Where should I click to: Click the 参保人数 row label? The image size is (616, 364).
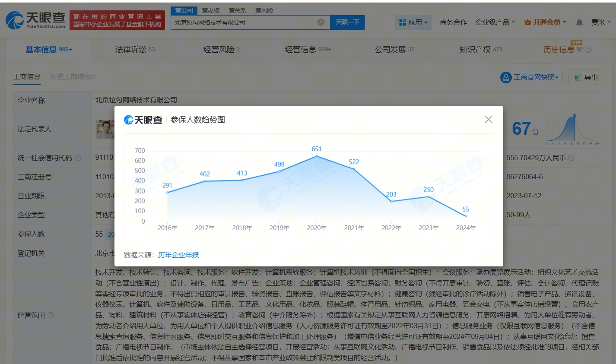(31, 234)
